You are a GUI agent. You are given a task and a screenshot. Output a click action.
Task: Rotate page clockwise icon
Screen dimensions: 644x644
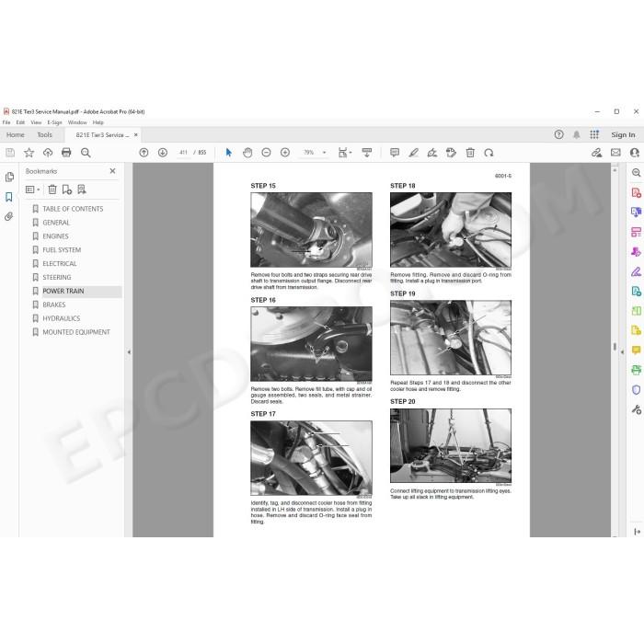tap(489, 153)
